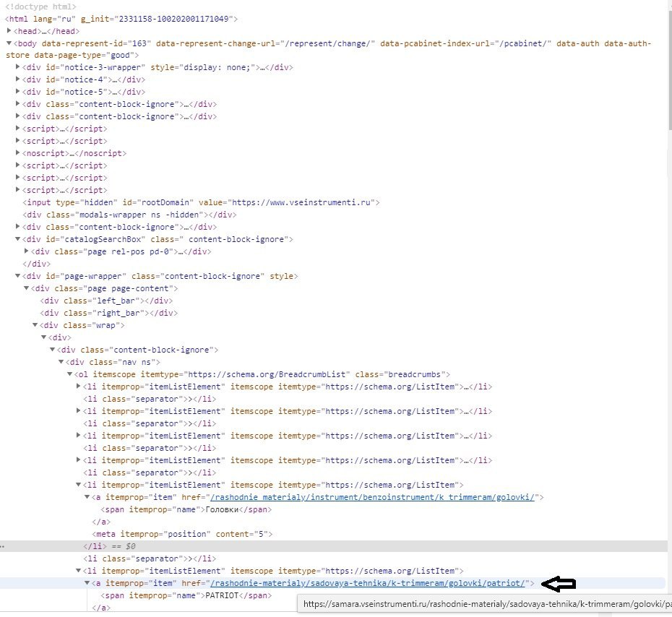
Task: Select the right_bar div row
Action: coord(109,313)
